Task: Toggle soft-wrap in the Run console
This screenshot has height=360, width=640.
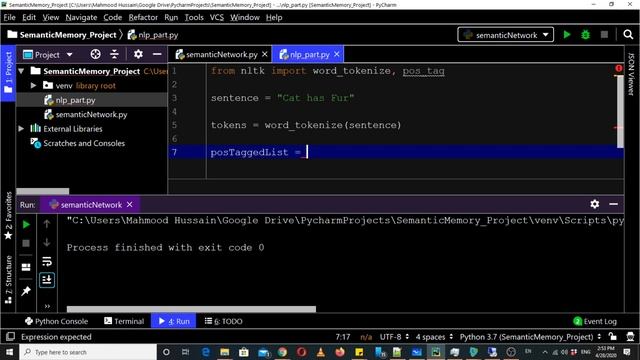Action: (x=47, y=261)
